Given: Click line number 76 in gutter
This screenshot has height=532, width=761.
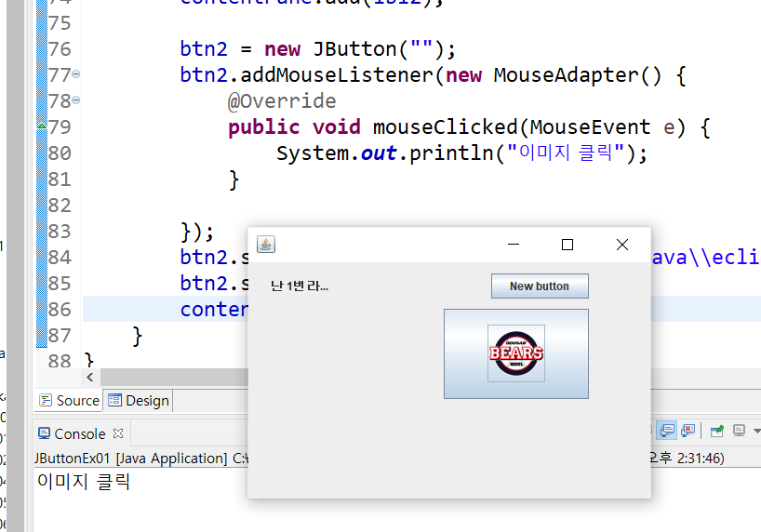Looking at the screenshot, I should pyautogui.click(x=60, y=49).
